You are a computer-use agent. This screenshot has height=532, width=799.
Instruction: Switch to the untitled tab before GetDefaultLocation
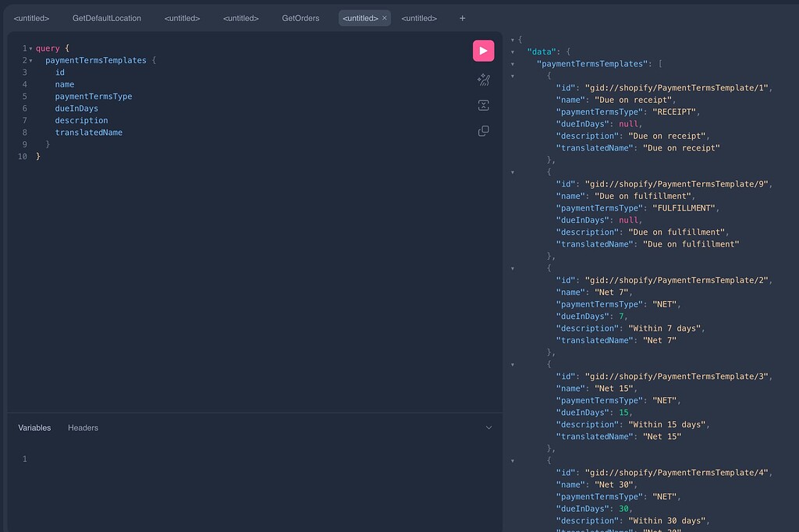tap(31, 18)
